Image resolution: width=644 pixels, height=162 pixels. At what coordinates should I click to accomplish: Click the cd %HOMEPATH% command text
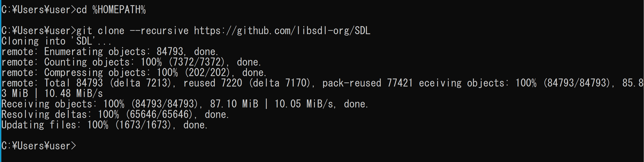pyautogui.click(x=111, y=10)
